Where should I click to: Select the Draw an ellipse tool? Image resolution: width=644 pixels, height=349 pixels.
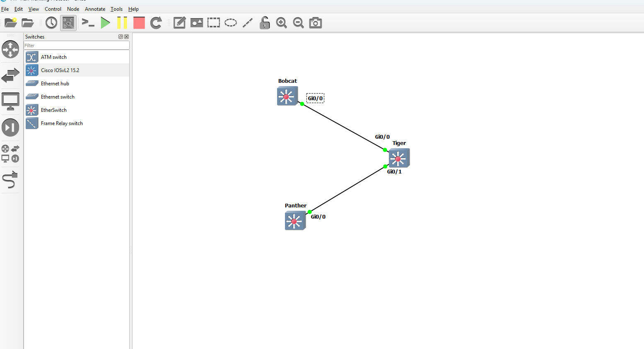231,23
